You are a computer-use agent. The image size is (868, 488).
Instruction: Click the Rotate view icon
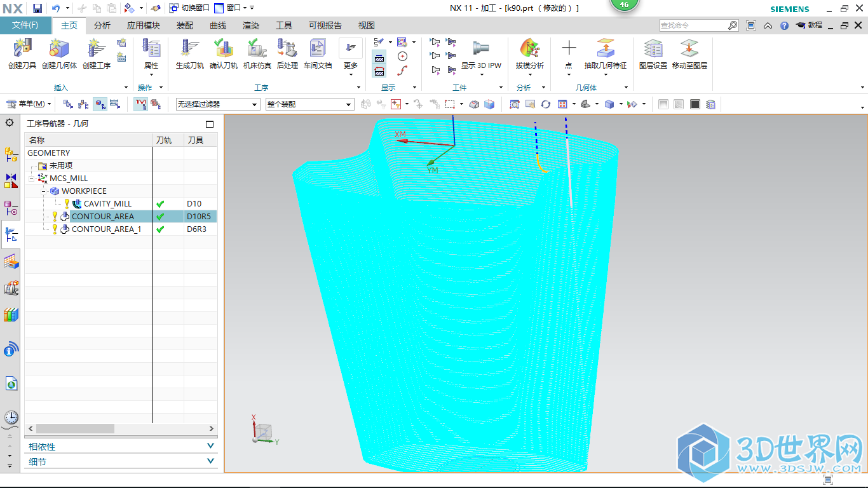click(545, 104)
